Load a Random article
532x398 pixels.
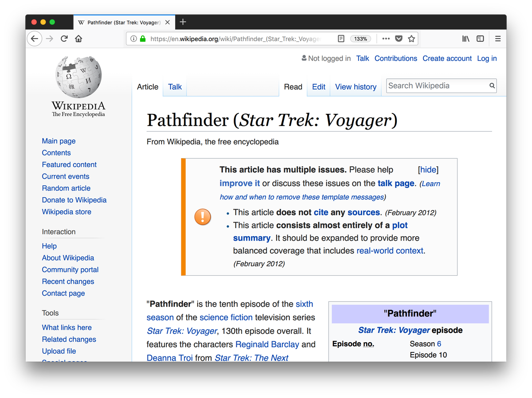coord(66,188)
